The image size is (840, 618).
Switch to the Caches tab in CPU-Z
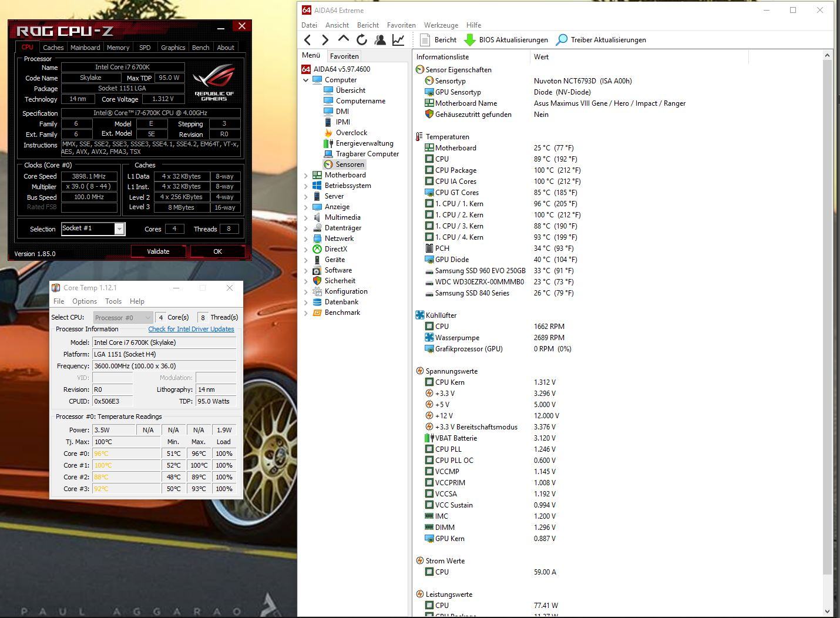click(x=53, y=48)
